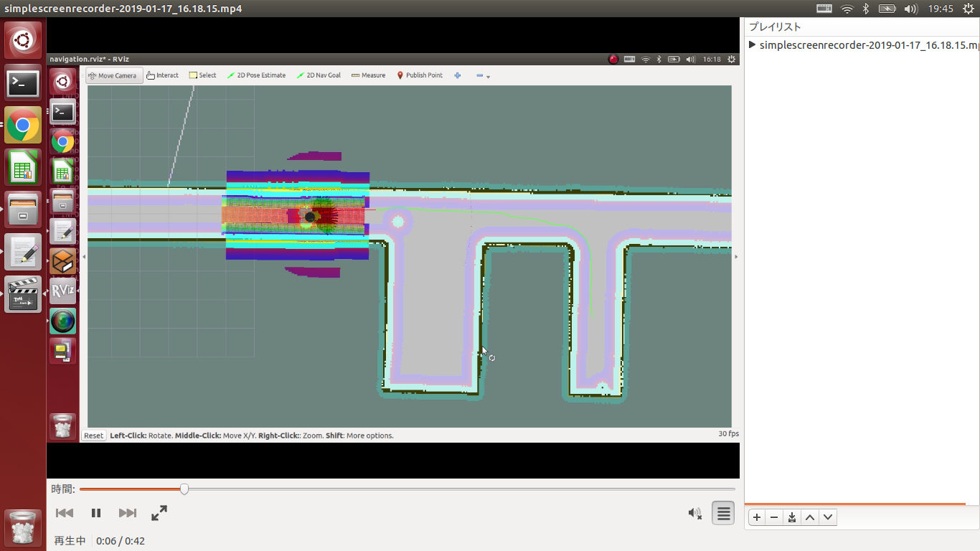
Task: Click 2D Pose Estimate in the recorded RViz toolbar
Action: 256,75
